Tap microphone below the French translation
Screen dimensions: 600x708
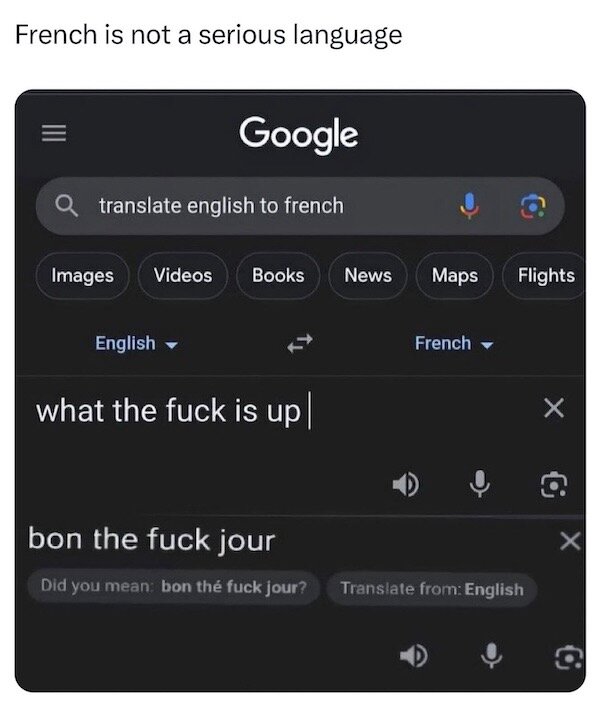(491, 655)
